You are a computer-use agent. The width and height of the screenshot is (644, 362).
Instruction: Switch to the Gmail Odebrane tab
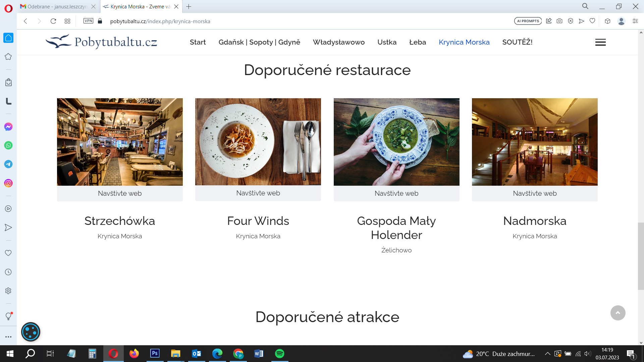pos(58,6)
